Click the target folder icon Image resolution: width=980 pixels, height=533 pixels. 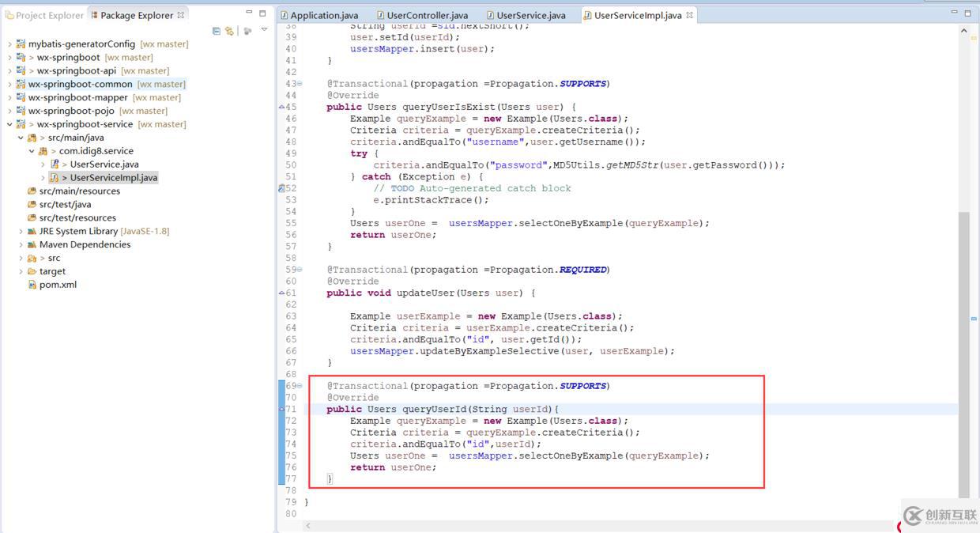point(32,271)
